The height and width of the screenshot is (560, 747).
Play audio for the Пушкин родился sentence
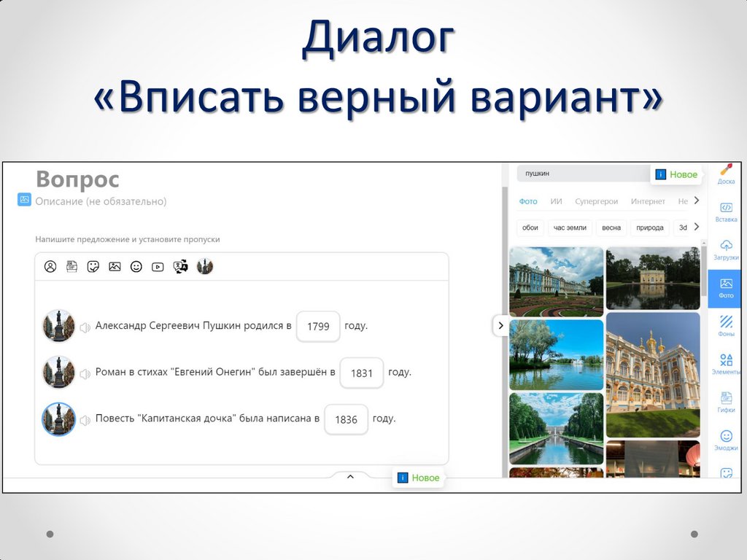pos(85,327)
